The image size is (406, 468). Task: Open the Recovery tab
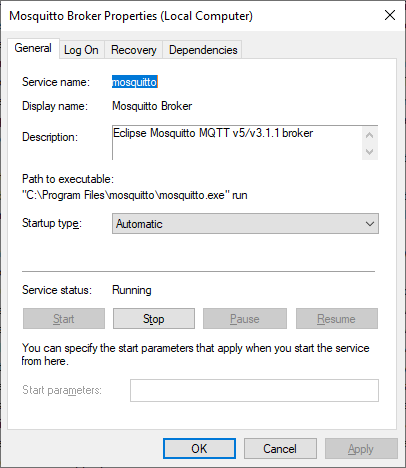(134, 50)
